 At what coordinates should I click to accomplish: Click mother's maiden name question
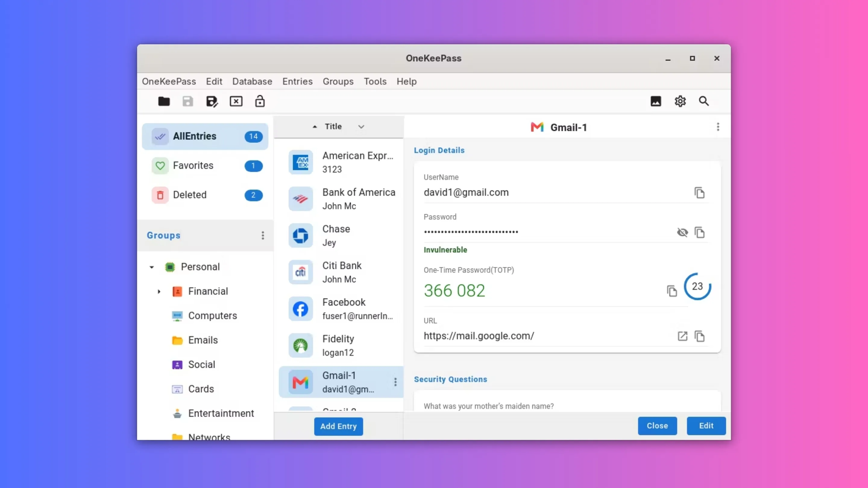489,406
